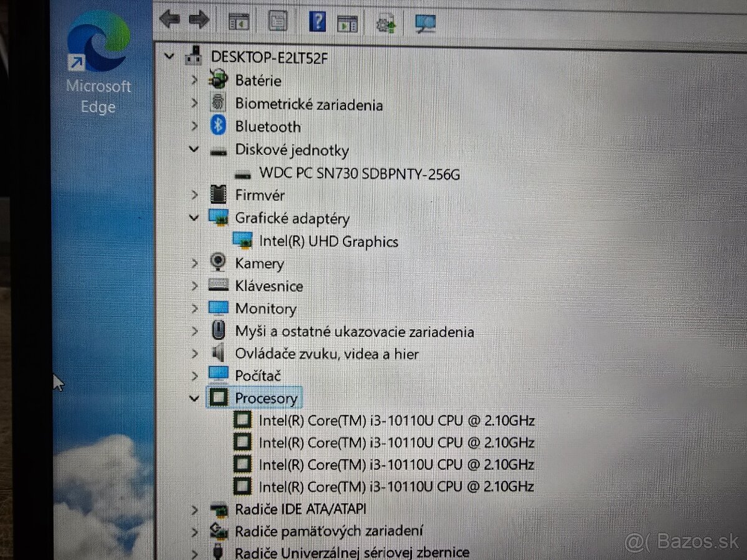The image size is (747, 560).
Task: Click the show/hide console tree toolbar icon
Action: [239, 22]
